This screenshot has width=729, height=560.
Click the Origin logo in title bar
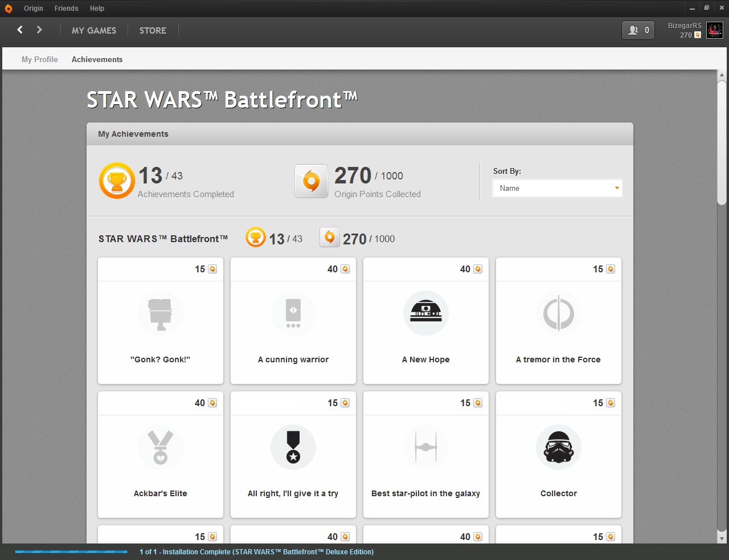[x=9, y=9]
